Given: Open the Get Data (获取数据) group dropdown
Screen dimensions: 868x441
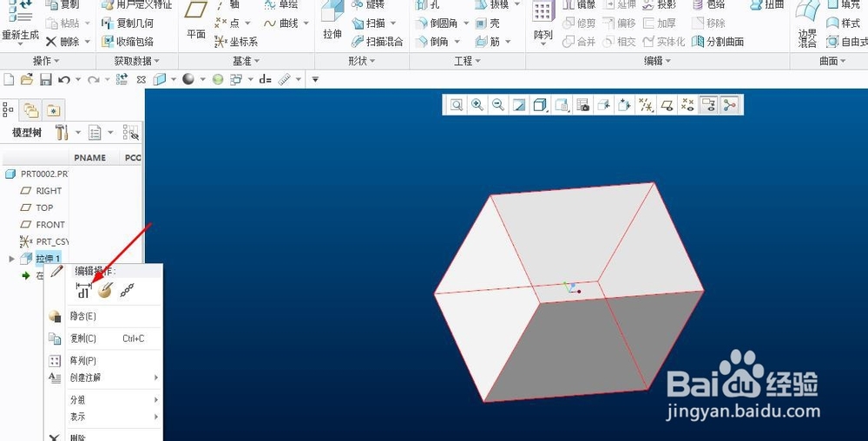Looking at the screenshot, I should [137, 61].
